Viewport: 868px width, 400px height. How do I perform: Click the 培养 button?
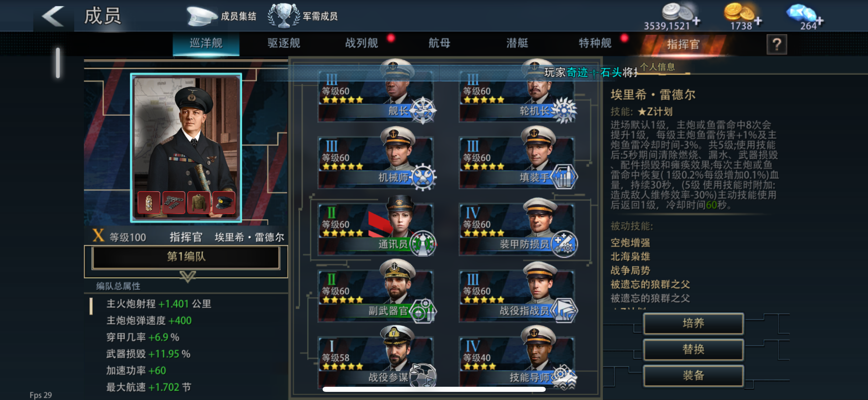(693, 323)
